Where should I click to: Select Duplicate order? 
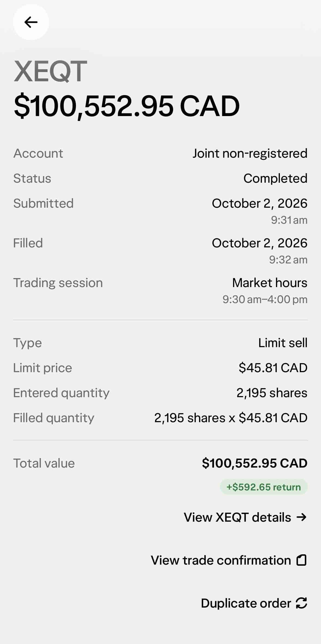(x=254, y=603)
